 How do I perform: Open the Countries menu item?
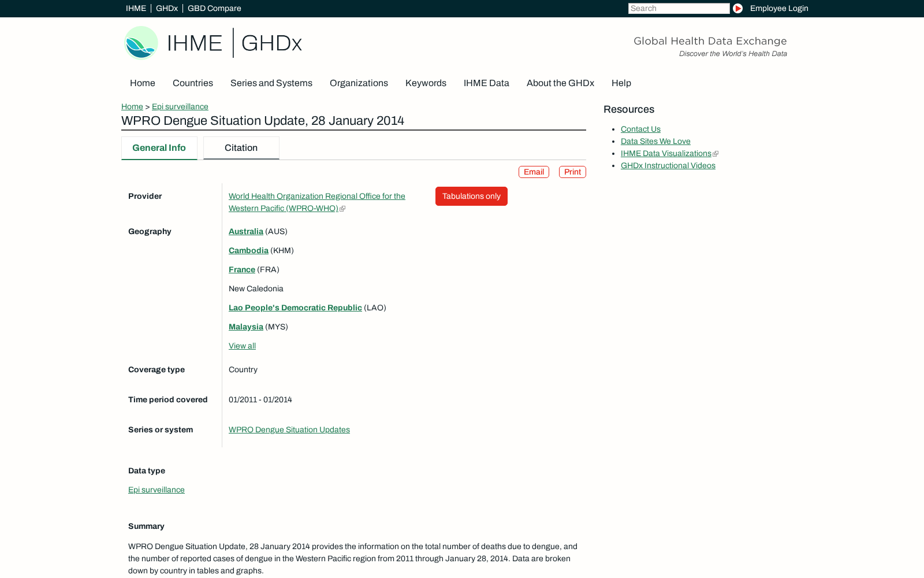coord(193,83)
